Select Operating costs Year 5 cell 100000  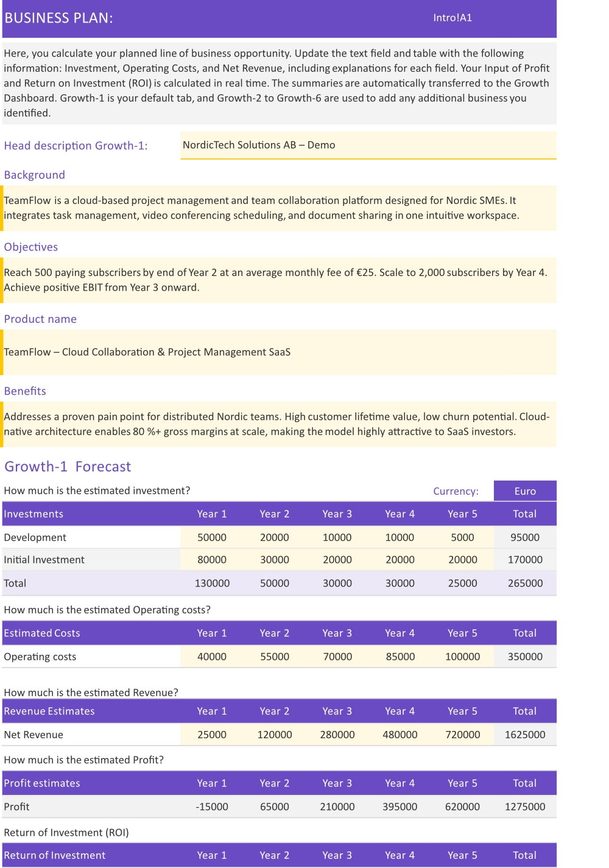point(463,657)
